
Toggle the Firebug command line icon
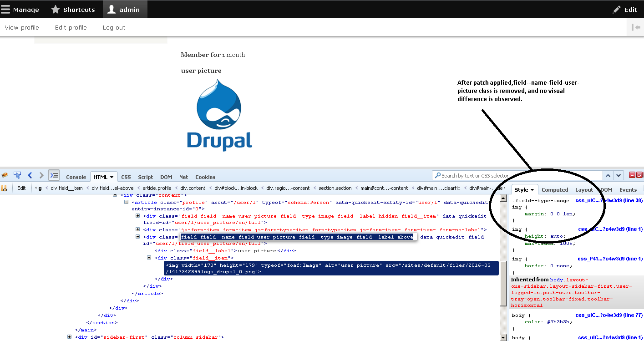tap(54, 175)
